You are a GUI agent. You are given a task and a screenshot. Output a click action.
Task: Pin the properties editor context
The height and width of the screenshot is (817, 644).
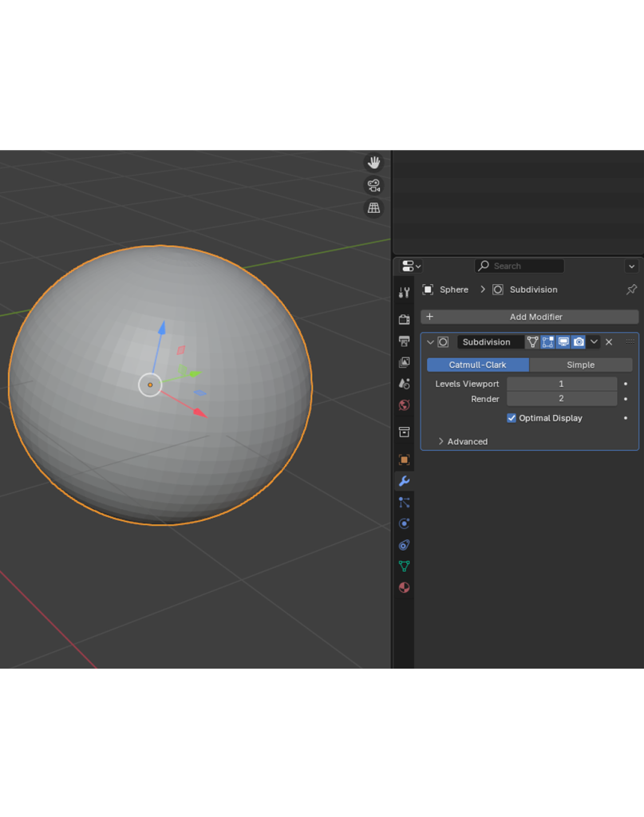[x=631, y=290]
